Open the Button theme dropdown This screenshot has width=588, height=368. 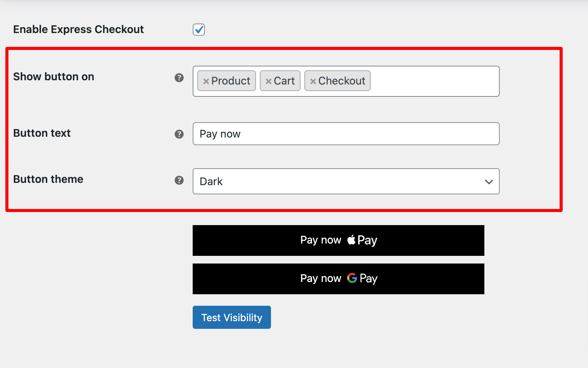pyautogui.click(x=345, y=181)
